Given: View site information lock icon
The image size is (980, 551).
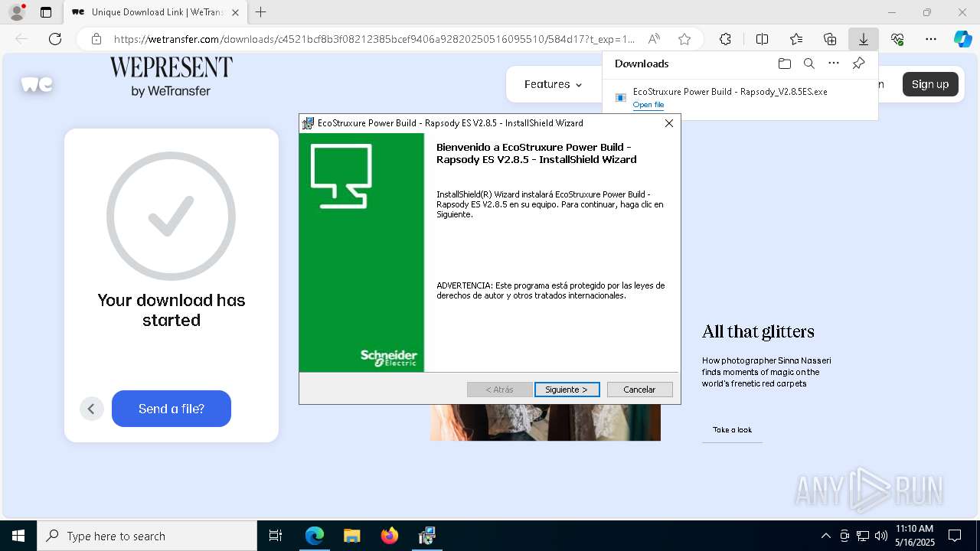Looking at the screenshot, I should (96, 39).
